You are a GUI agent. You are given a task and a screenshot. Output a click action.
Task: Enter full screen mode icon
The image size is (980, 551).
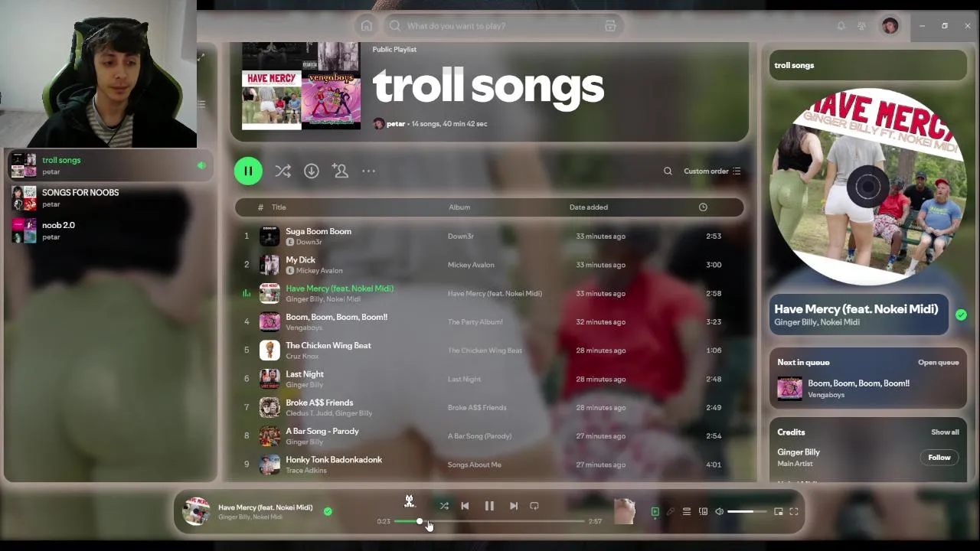pos(794,512)
